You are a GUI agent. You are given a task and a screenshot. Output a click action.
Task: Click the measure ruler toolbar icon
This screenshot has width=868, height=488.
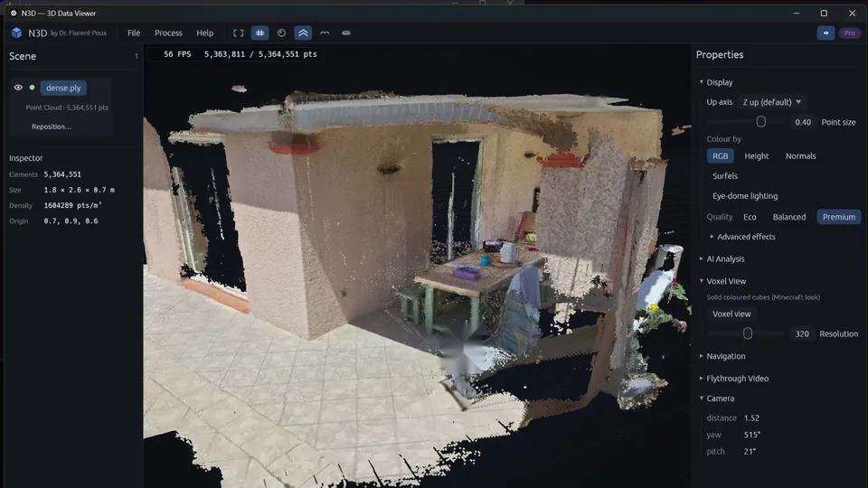coord(346,33)
